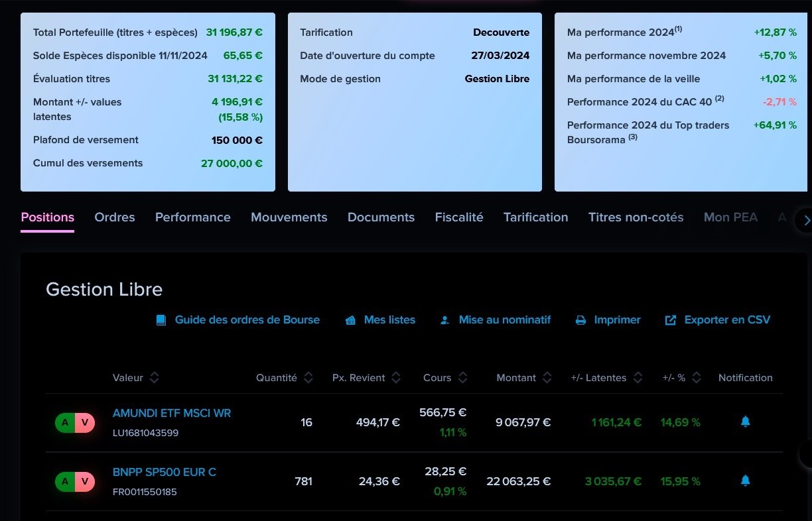Click the Mise au nominatif link
Screen dimensions: 812x521
point(505,320)
